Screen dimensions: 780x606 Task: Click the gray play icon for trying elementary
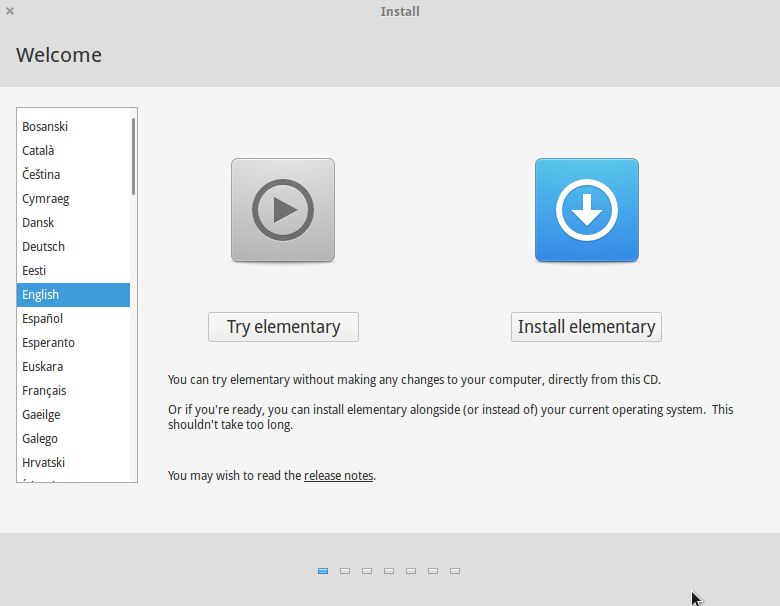click(x=283, y=210)
